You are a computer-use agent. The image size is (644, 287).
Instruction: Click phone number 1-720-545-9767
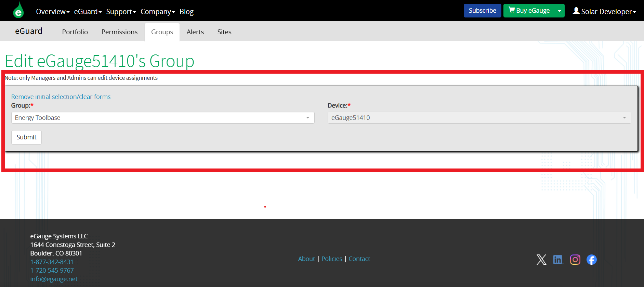pyautogui.click(x=52, y=271)
